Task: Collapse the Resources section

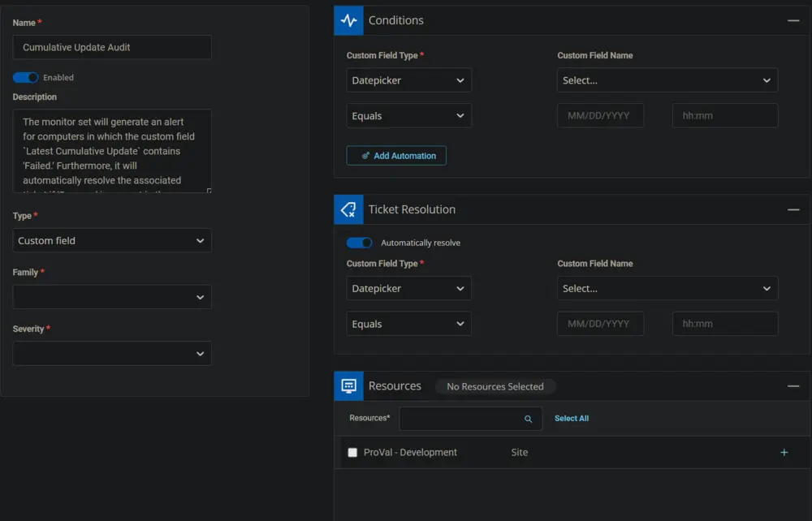Action: tap(793, 386)
